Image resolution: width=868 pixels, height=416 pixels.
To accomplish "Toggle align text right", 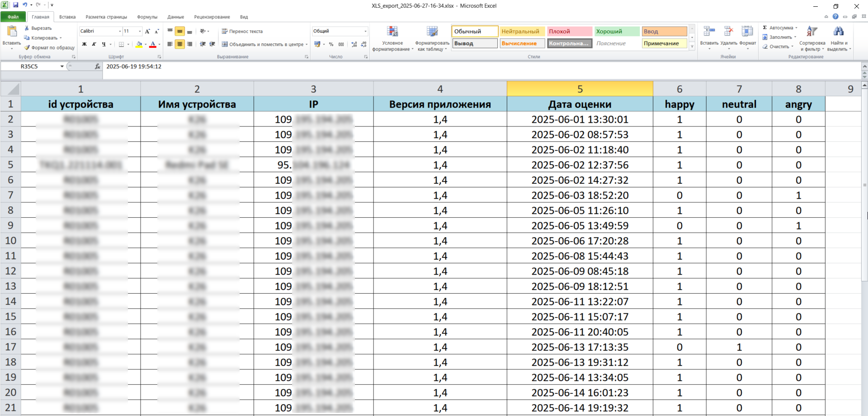I will pyautogui.click(x=189, y=44).
